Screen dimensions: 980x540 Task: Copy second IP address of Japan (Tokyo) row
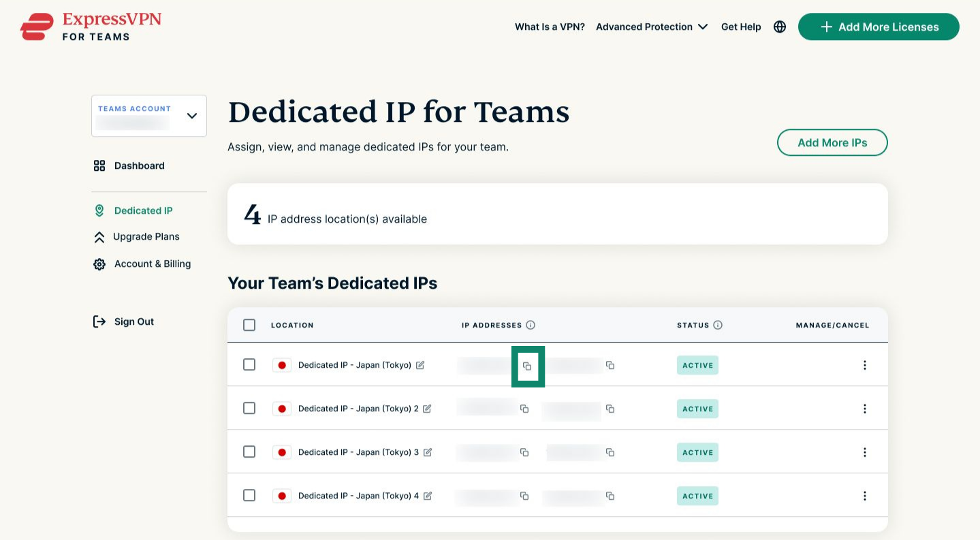point(610,366)
